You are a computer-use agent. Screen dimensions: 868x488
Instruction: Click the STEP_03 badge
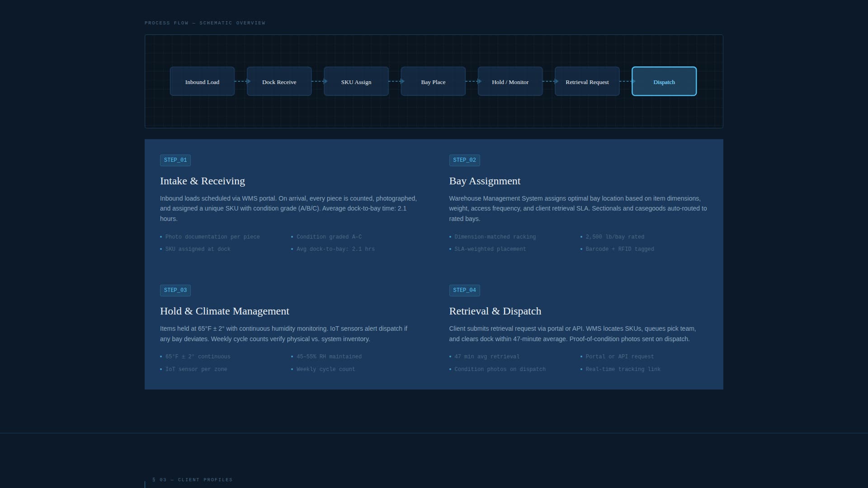pos(175,291)
